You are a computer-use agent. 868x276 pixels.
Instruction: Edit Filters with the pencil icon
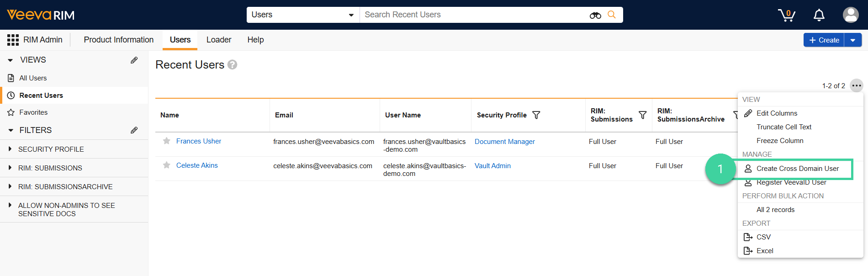tap(134, 130)
